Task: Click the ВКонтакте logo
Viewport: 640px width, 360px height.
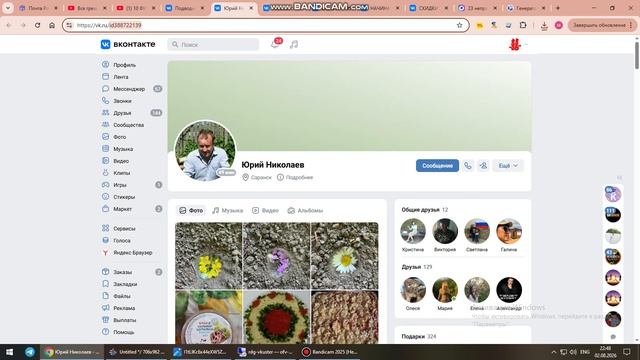Action: click(x=128, y=44)
